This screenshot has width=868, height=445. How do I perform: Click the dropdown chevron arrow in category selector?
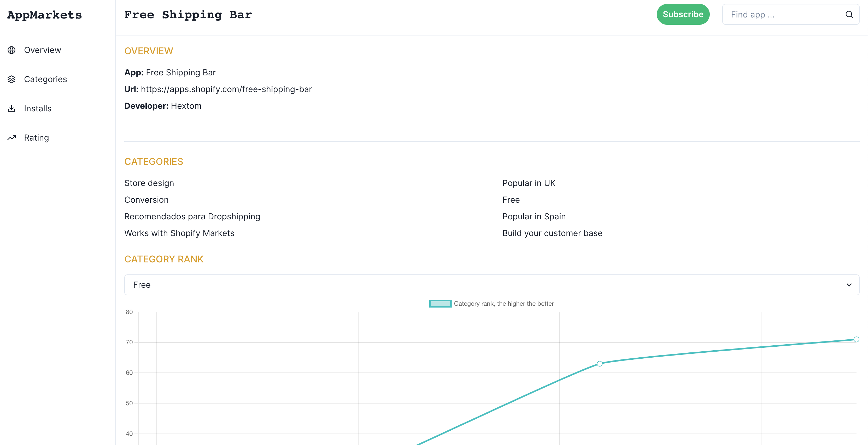point(849,285)
